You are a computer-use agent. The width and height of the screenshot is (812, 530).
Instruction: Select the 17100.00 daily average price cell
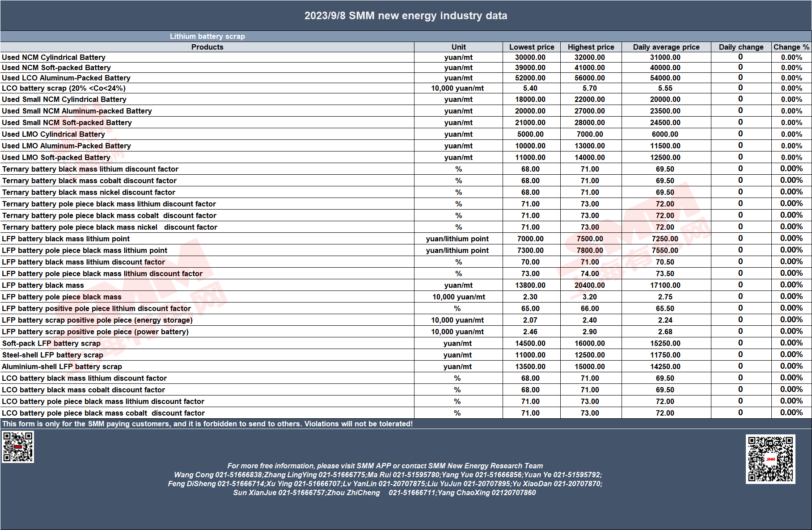pyautogui.click(x=666, y=285)
